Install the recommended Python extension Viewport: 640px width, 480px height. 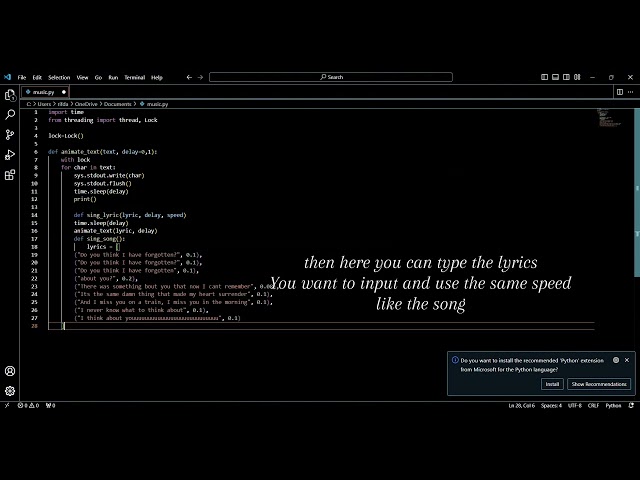(552, 384)
